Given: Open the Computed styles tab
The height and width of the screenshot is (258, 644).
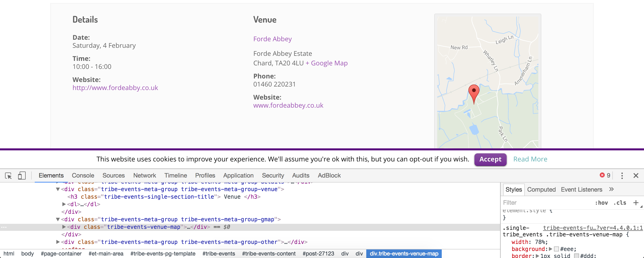Looking at the screenshot, I should 541,190.
